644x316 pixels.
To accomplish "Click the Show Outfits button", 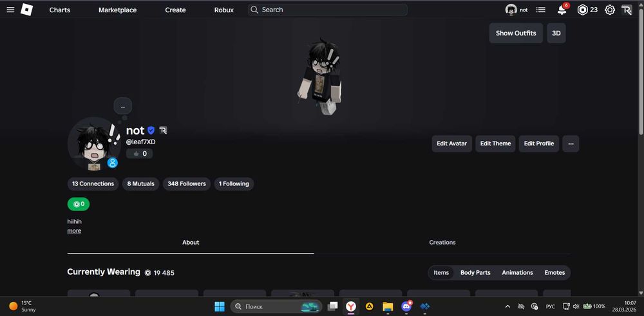I will point(516,33).
